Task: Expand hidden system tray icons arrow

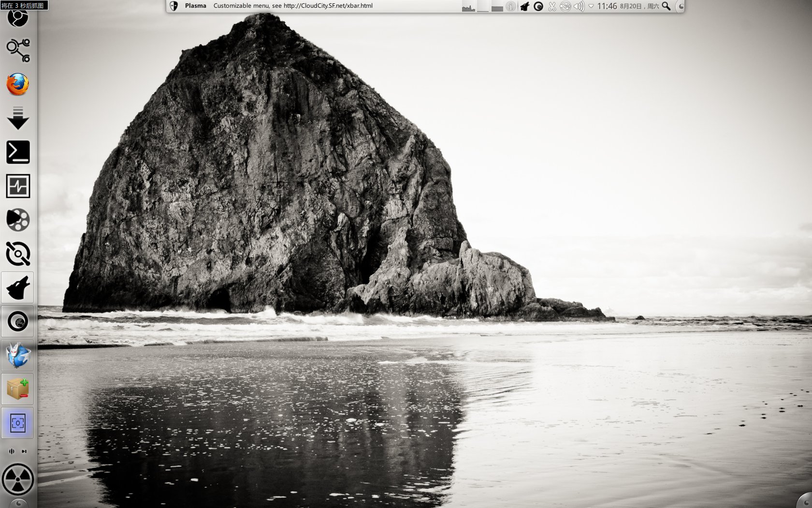Action: (591, 6)
